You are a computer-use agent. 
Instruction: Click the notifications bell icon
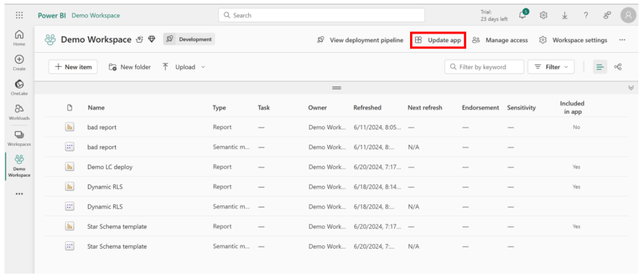[523, 15]
